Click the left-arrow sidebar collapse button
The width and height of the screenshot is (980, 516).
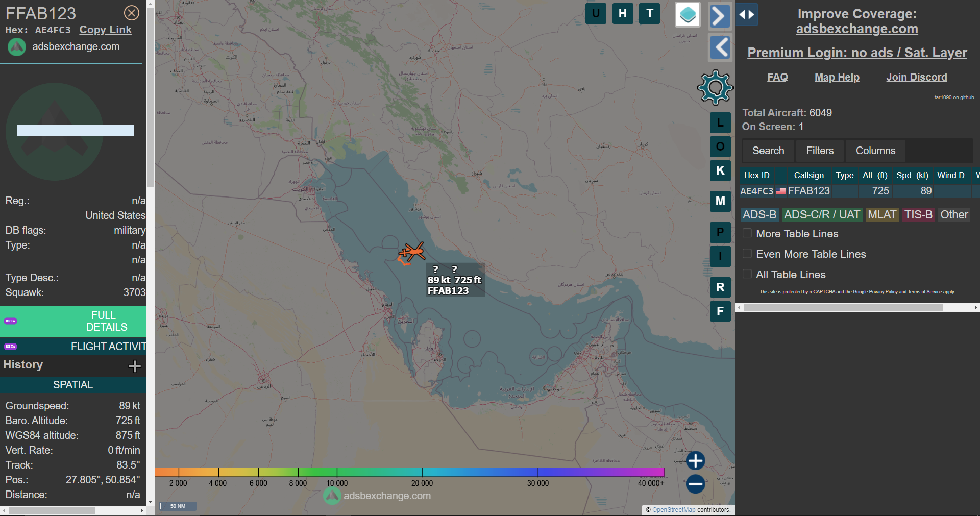(x=721, y=48)
